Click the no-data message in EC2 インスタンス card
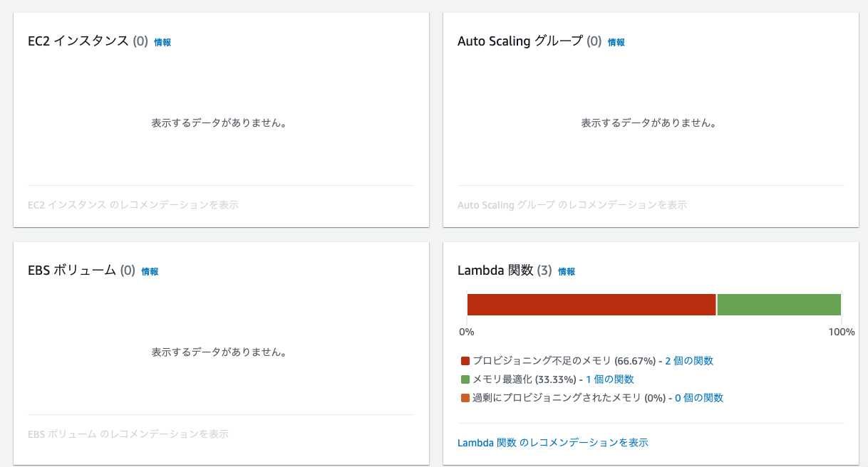 point(219,123)
